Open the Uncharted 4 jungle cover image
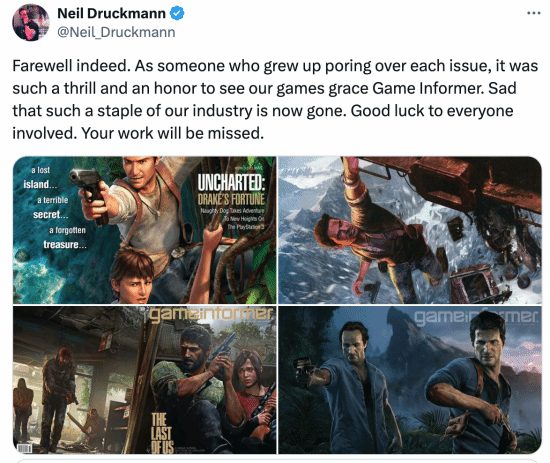Screen dimensions: 550x463 tap(410, 380)
